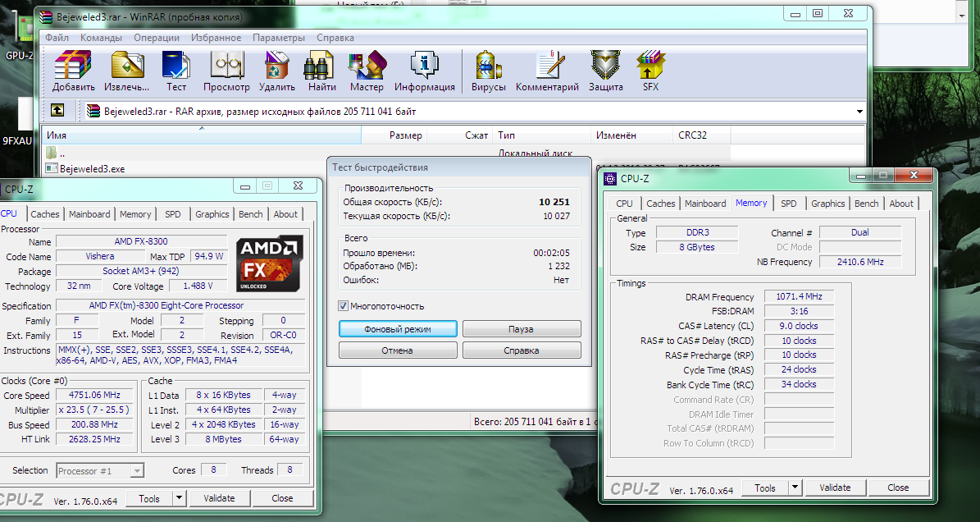
Task: Open About tab in left CPU-Z
Action: coord(285,213)
